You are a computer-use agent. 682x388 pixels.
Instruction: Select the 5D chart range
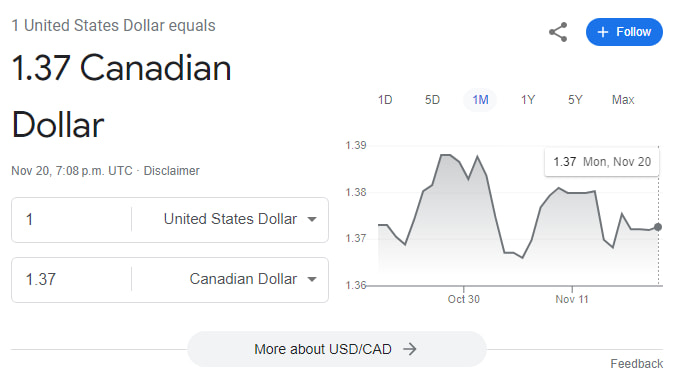point(432,100)
